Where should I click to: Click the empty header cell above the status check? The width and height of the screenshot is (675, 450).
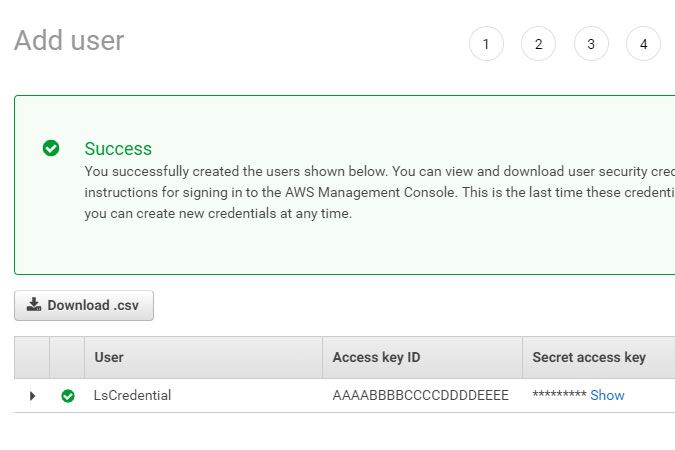[x=67, y=357]
